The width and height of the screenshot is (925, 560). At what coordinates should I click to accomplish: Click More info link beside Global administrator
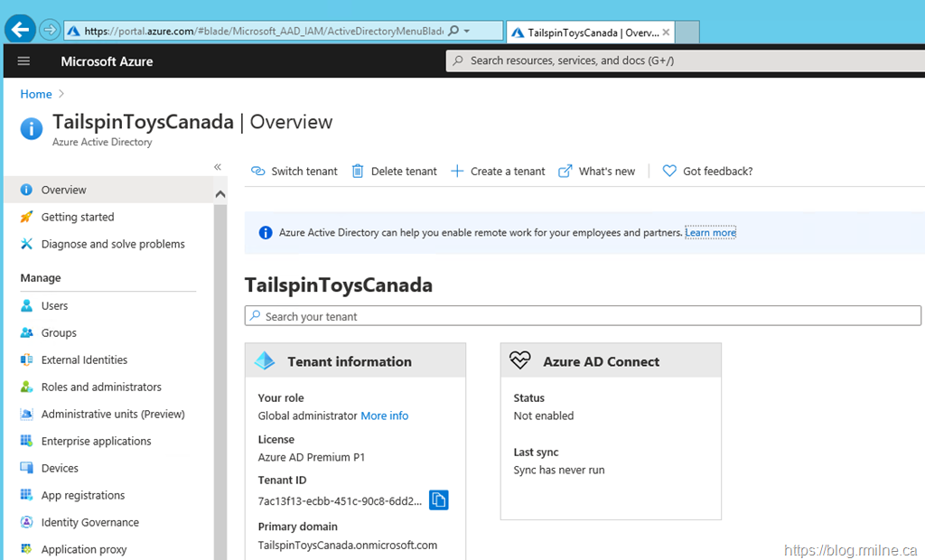384,416
